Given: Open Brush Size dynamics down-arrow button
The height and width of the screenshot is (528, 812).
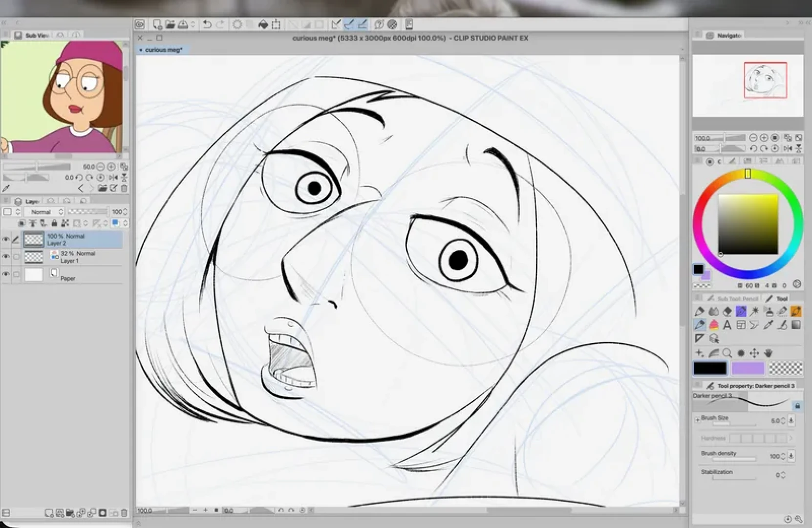Looking at the screenshot, I should pyautogui.click(x=791, y=420).
